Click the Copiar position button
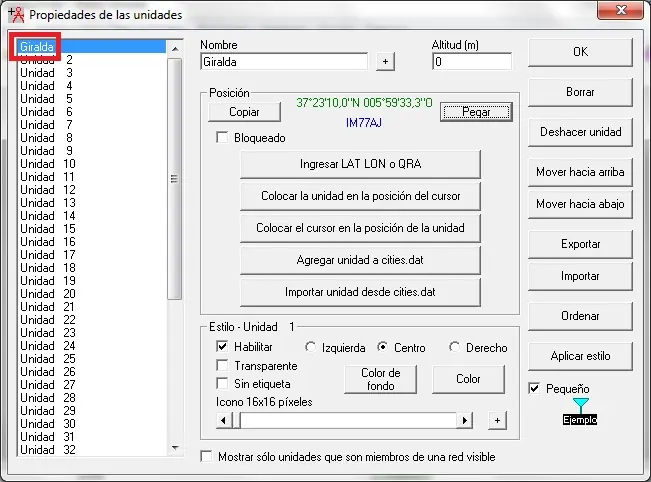The image size is (651, 482). tap(244, 112)
